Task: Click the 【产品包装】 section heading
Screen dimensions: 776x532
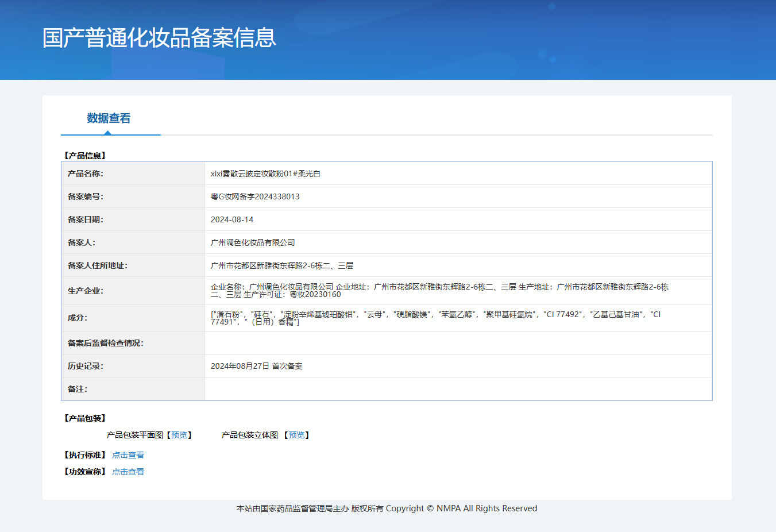Action: 85,418
